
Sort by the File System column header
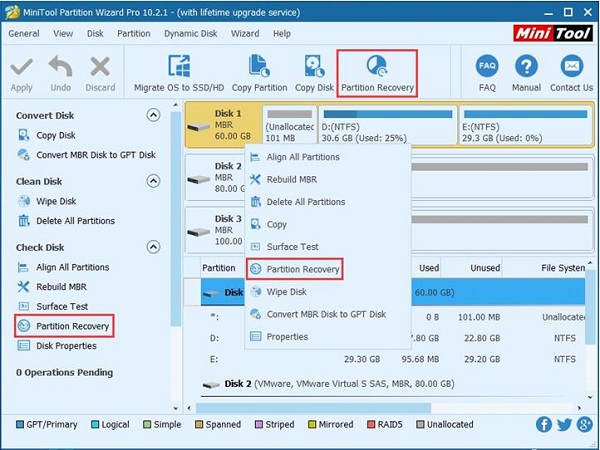point(562,268)
